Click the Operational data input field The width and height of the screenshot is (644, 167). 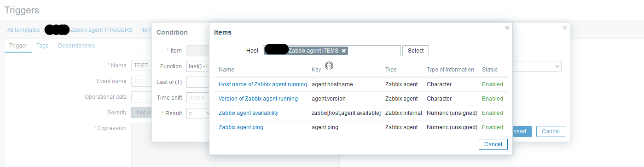pyautogui.click(x=141, y=97)
